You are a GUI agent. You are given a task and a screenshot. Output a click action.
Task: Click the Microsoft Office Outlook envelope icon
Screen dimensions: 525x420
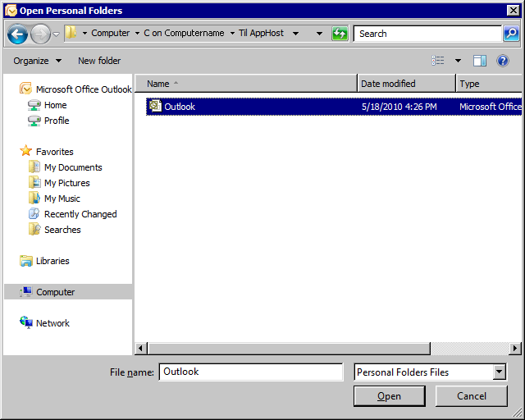coord(25,89)
